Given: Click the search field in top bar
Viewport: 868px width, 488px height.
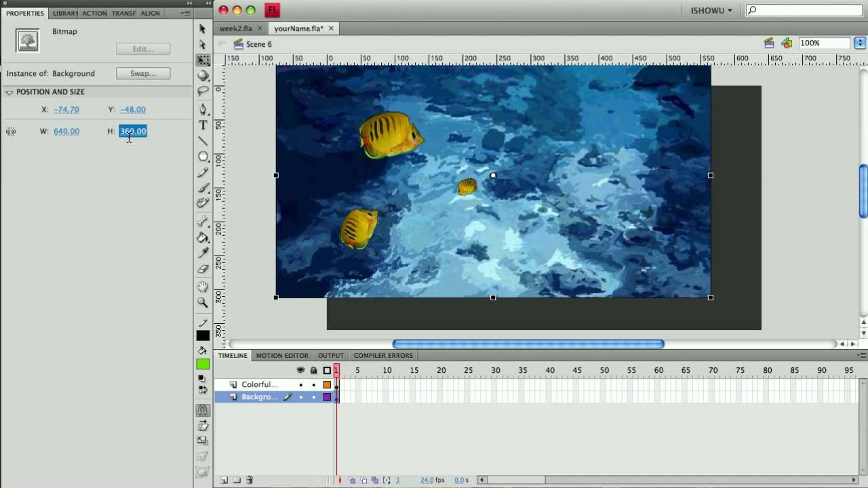Looking at the screenshot, I should point(804,10).
